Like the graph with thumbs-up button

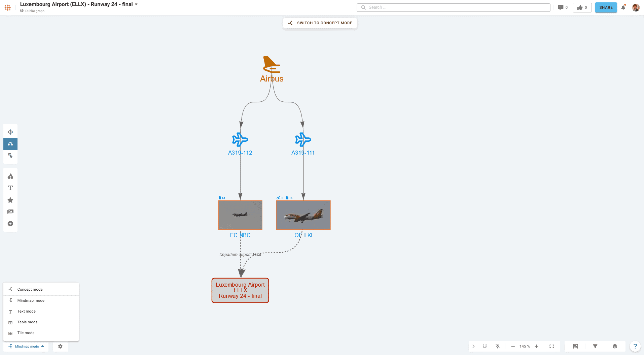pos(582,7)
